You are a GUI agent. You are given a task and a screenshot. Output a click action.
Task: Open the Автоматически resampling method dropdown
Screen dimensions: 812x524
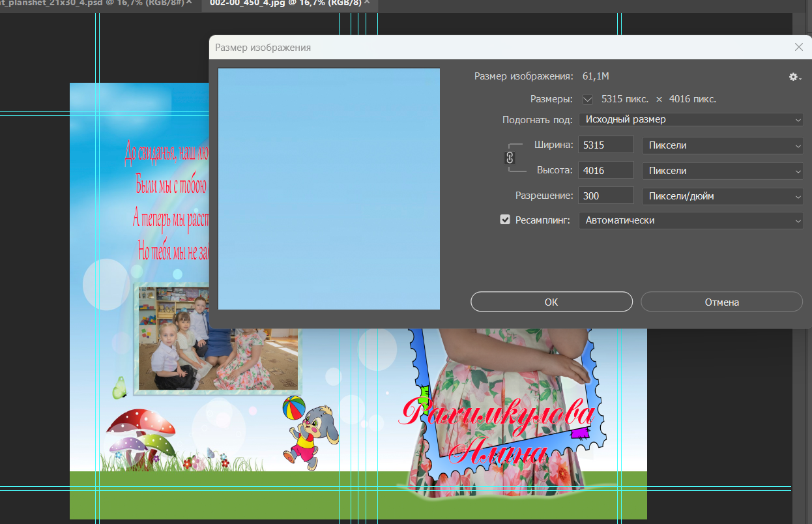pyautogui.click(x=691, y=221)
